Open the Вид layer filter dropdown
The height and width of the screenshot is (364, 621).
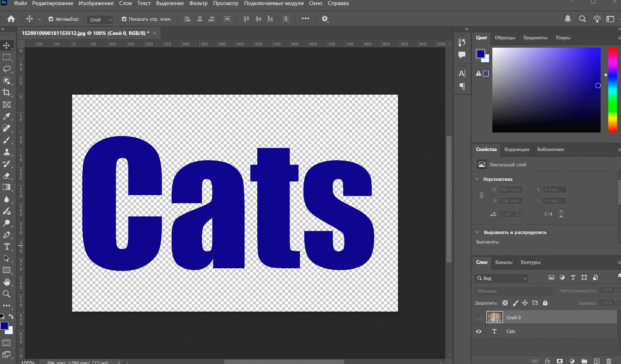click(x=501, y=278)
